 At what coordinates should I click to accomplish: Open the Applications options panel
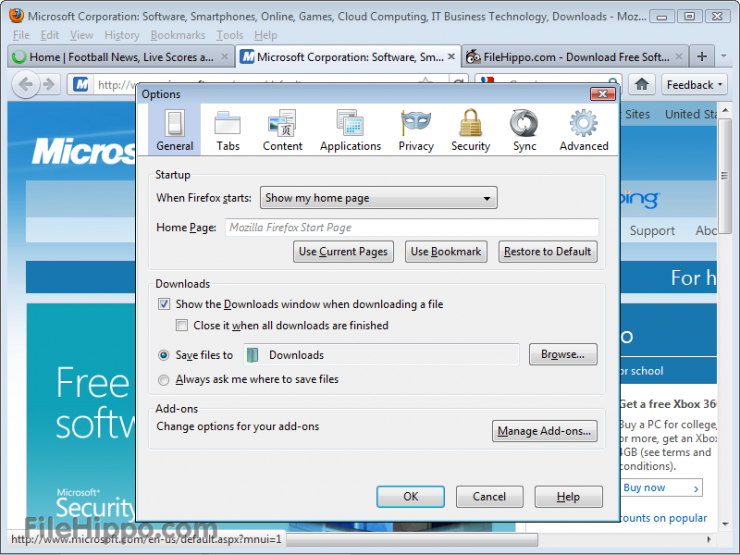coord(350,131)
